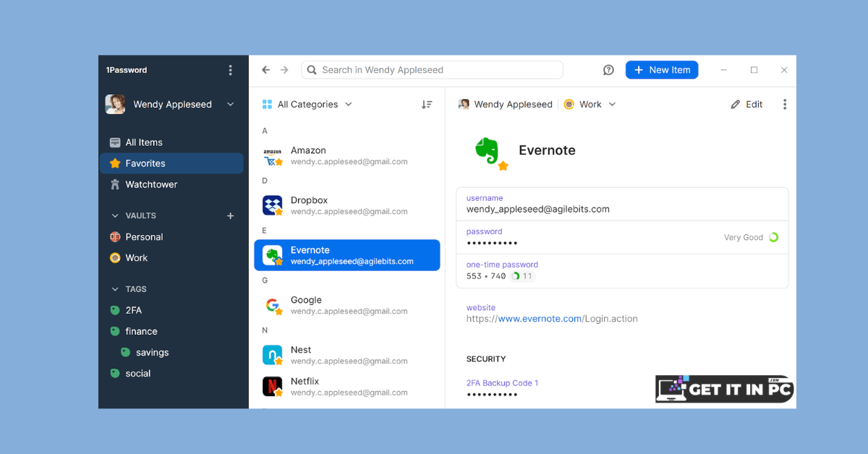The image size is (868, 454).
Task: Create a New Item
Action: tap(662, 70)
